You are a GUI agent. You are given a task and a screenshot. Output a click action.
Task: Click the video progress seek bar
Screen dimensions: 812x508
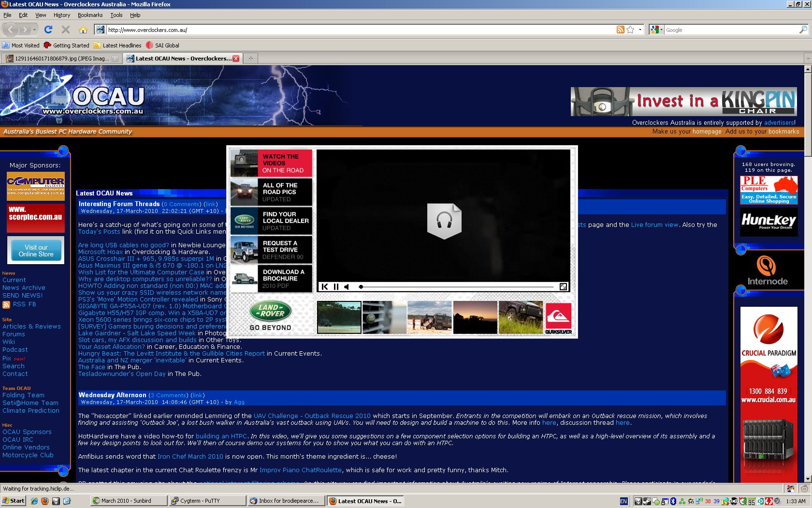coord(457,287)
